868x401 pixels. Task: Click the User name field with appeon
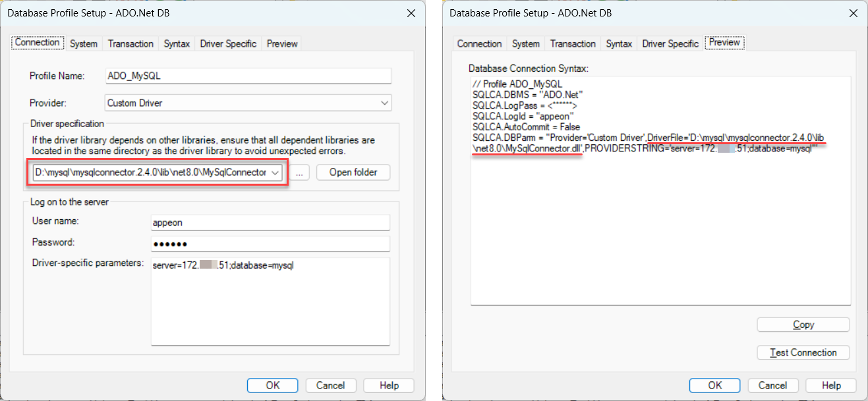click(x=270, y=223)
